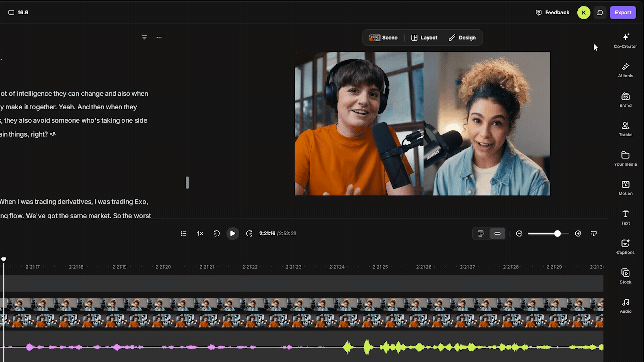
Task: Open the Audio panel
Action: point(625,306)
